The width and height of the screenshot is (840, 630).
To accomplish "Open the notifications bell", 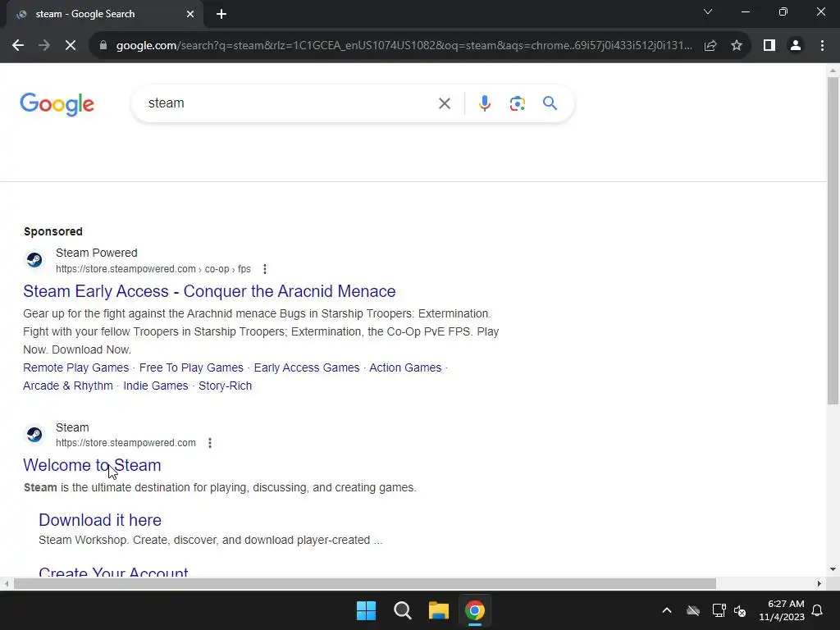I will 818,610.
